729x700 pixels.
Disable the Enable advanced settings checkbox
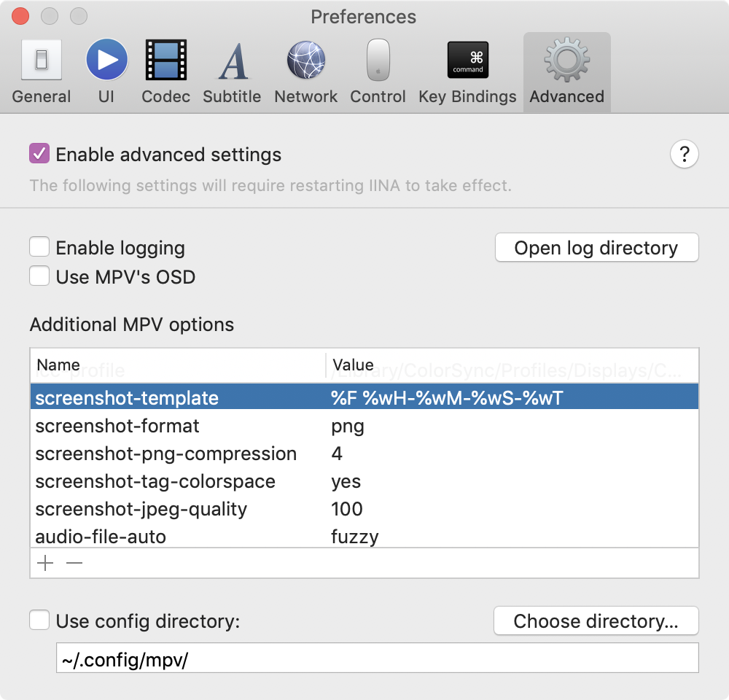tap(39, 155)
